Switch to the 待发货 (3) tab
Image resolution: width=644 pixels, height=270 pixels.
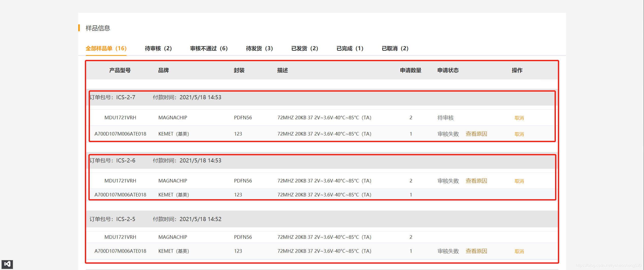coord(259,48)
